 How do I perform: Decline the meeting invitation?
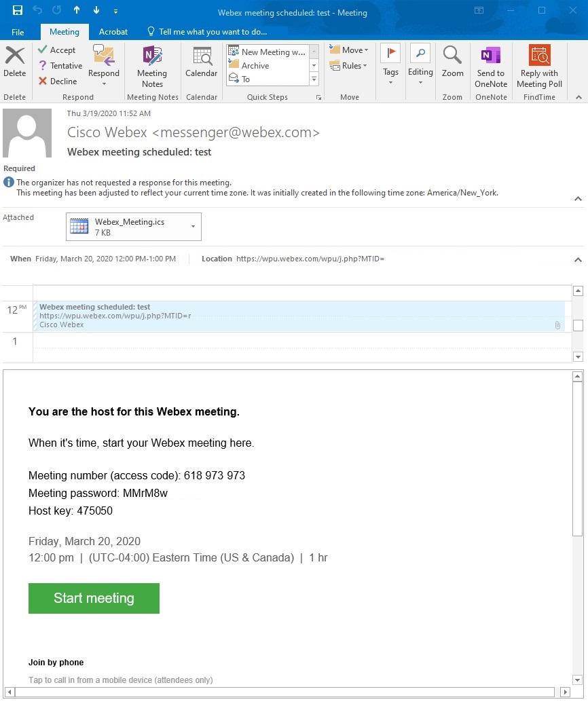[58, 81]
